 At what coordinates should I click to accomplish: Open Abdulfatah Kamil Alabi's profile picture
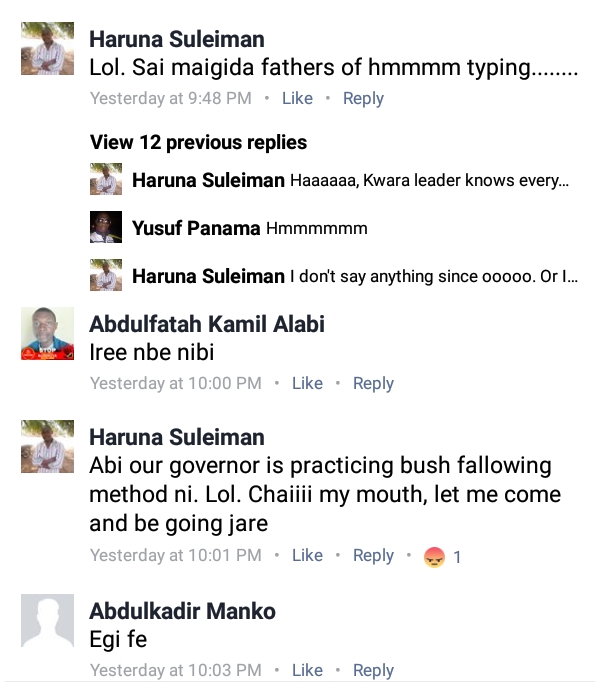click(x=48, y=333)
